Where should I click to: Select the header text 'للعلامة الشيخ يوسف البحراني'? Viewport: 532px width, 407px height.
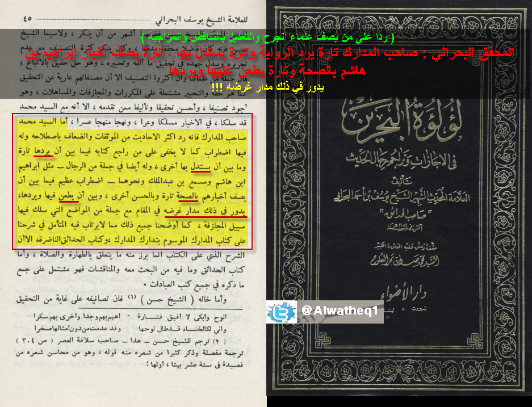[201, 20]
